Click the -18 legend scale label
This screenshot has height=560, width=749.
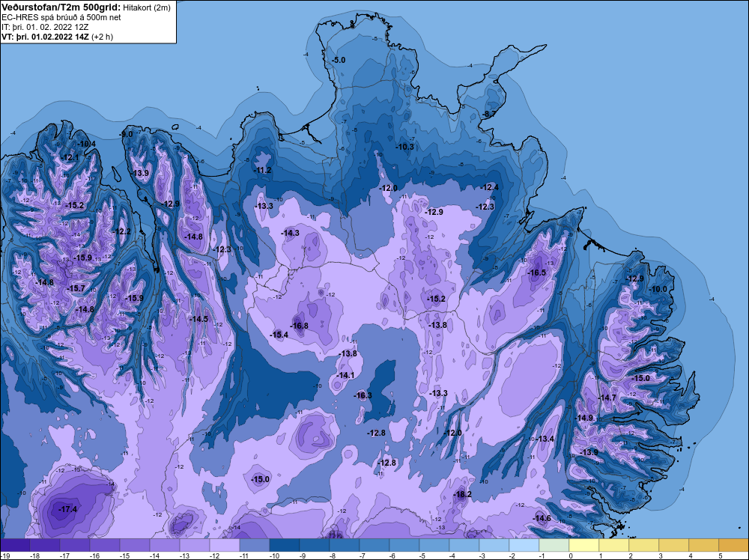click(x=34, y=556)
